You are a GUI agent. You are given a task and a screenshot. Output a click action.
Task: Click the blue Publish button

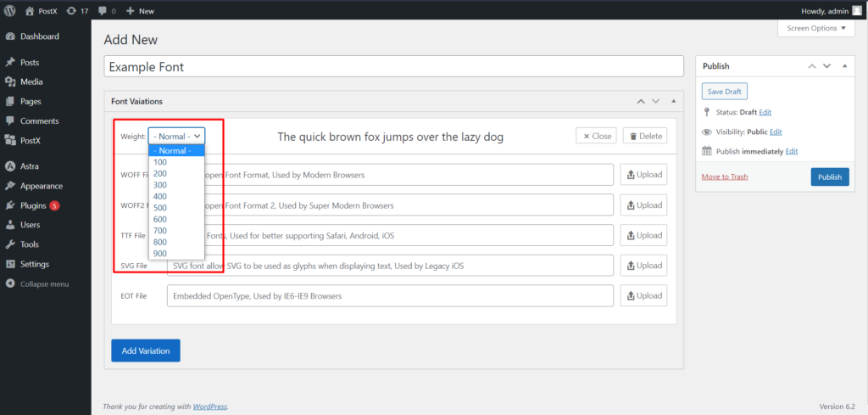830,177
